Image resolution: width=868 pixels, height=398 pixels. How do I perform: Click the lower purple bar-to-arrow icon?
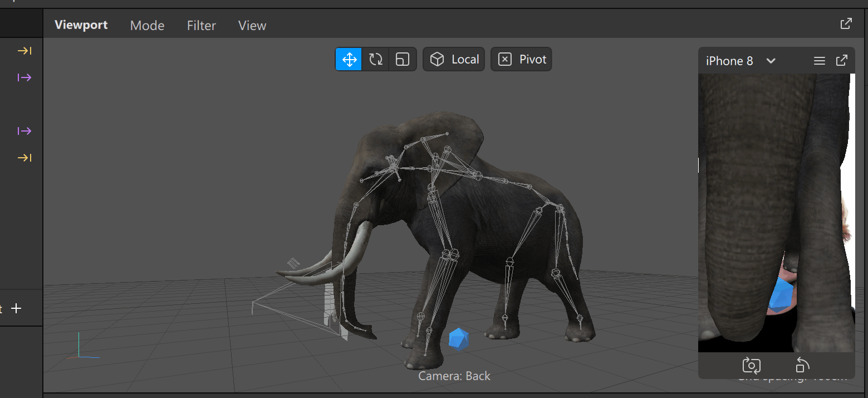point(24,131)
